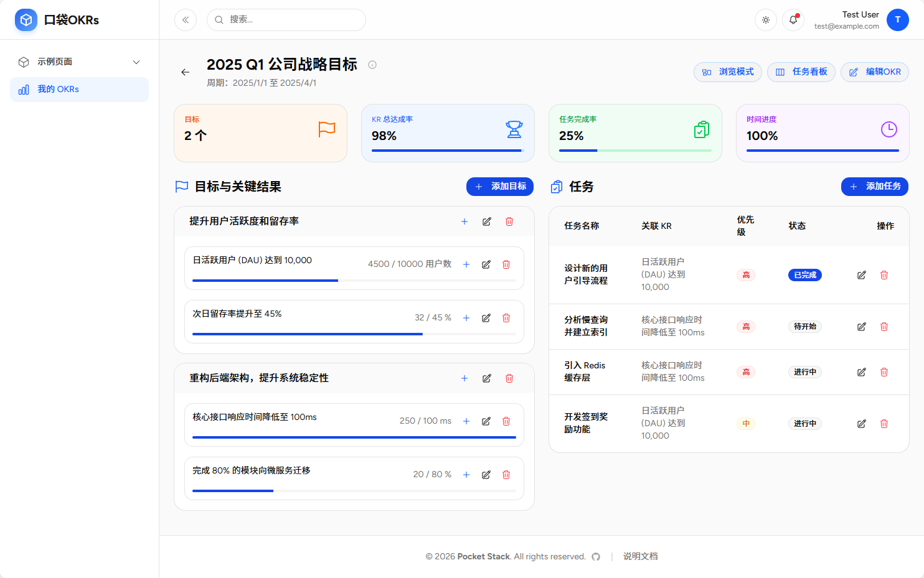Delete the objective 提升用户活跃度和留存率
924x578 pixels.
(509, 221)
